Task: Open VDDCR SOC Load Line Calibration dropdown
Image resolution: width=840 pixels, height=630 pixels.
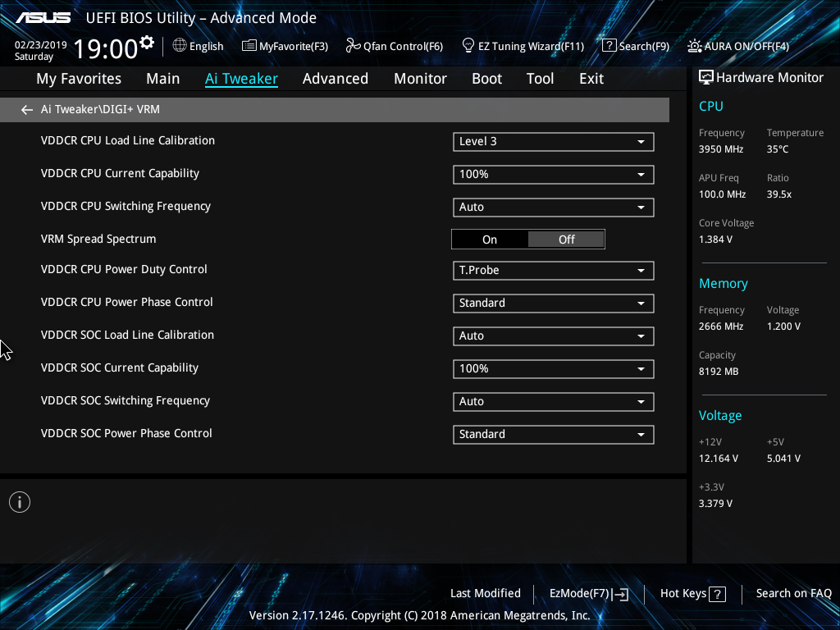Action: 554,336
